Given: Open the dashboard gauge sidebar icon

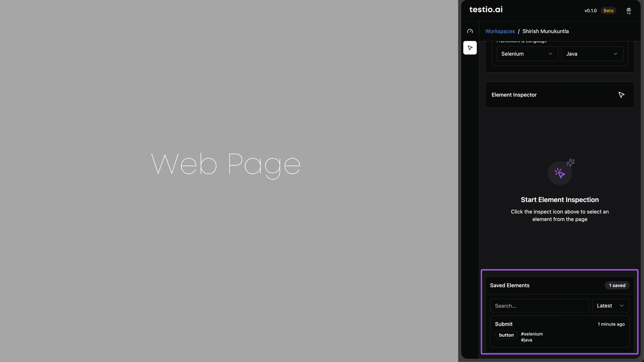Looking at the screenshot, I should [470, 31].
